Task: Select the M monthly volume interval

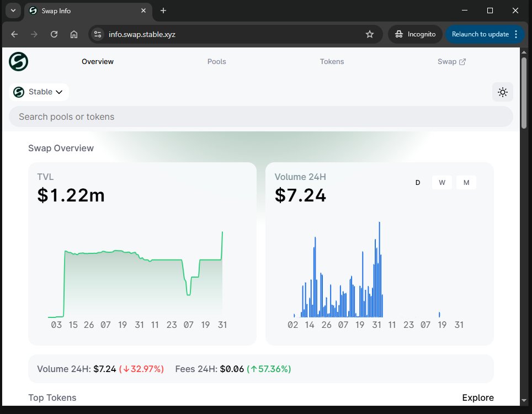Action: click(x=466, y=183)
